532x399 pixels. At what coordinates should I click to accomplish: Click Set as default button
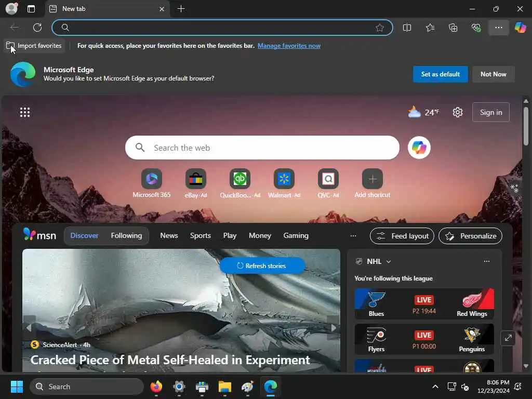pos(440,74)
